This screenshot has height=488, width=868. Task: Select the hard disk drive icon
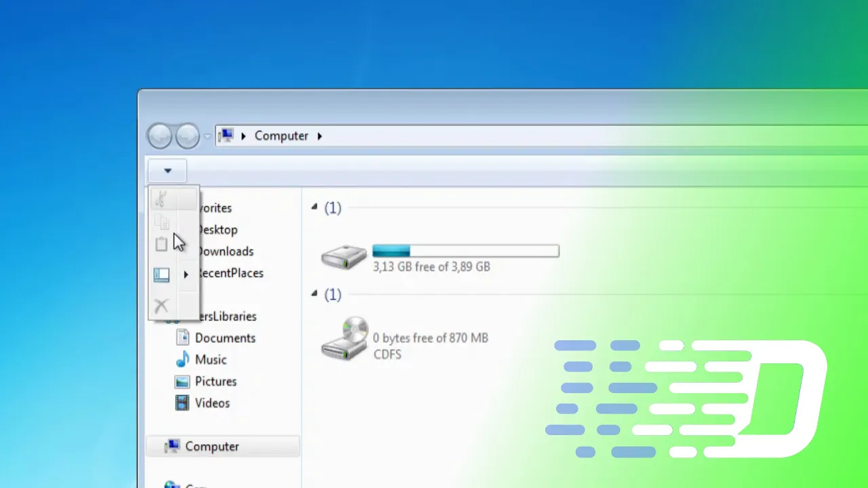(x=344, y=258)
